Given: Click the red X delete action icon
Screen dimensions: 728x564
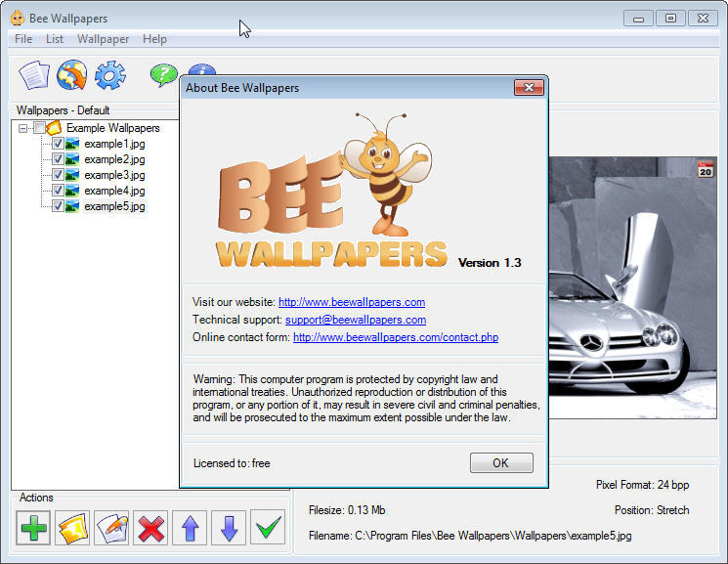Looking at the screenshot, I should click(x=150, y=528).
